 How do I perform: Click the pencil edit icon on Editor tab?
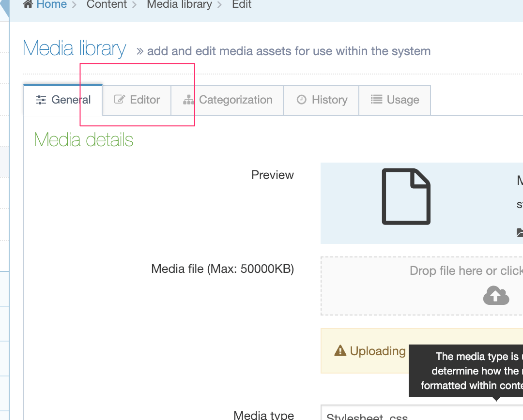pyautogui.click(x=119, y=100)
